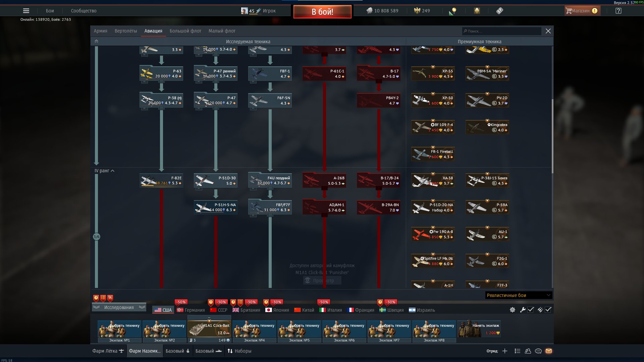Click the golden eagles balance 249
Screen dimensions: 644x362
pyautogui.click(x=422, y=11)
